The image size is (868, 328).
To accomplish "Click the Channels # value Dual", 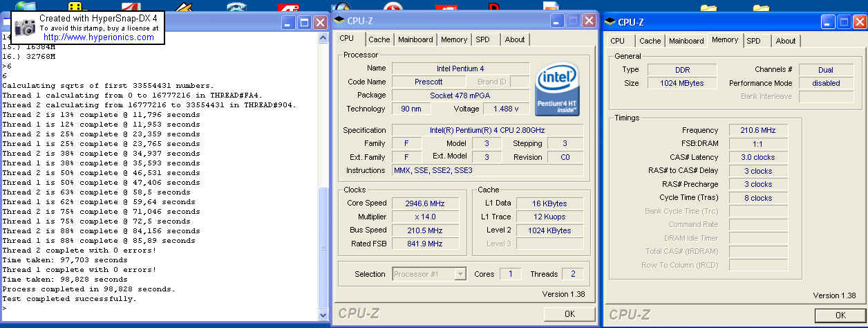I will pos(826,70).
